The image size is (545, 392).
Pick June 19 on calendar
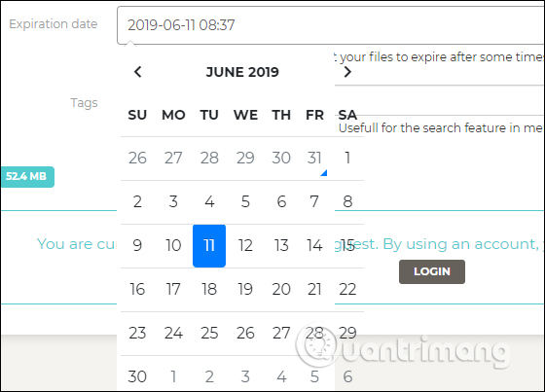tap(245, 290)
